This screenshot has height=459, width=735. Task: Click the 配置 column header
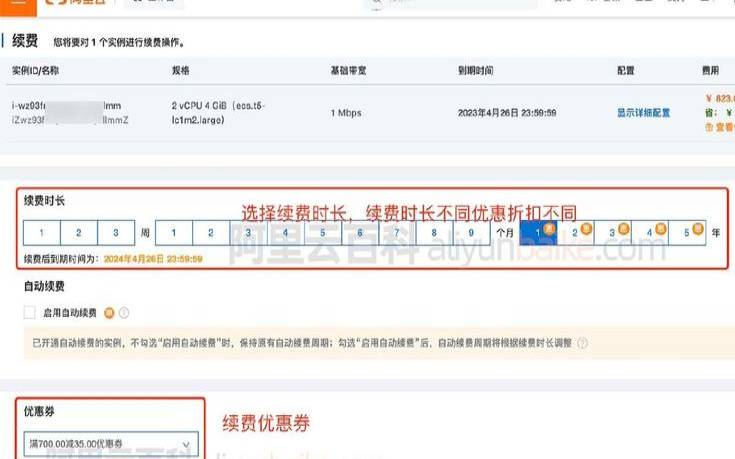[625, 71]
